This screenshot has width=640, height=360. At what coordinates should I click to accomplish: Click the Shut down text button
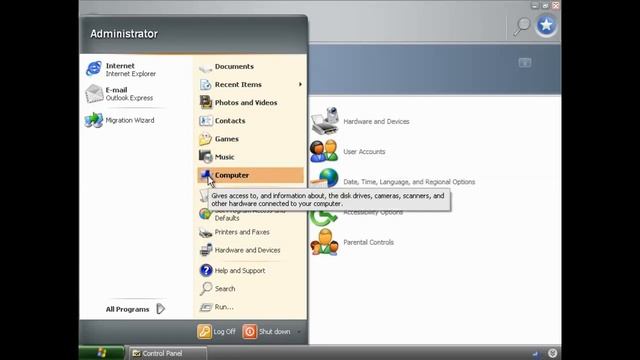275,332
